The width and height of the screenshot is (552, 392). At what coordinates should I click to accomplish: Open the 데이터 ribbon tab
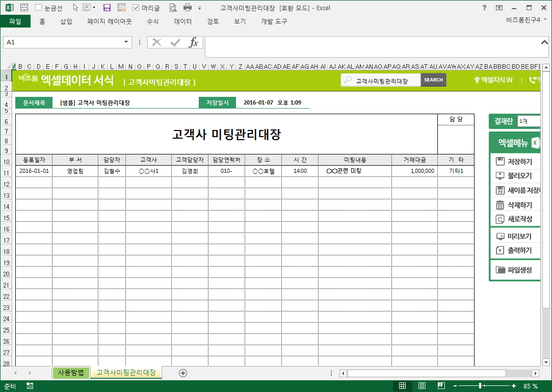[x=183, y=21]
